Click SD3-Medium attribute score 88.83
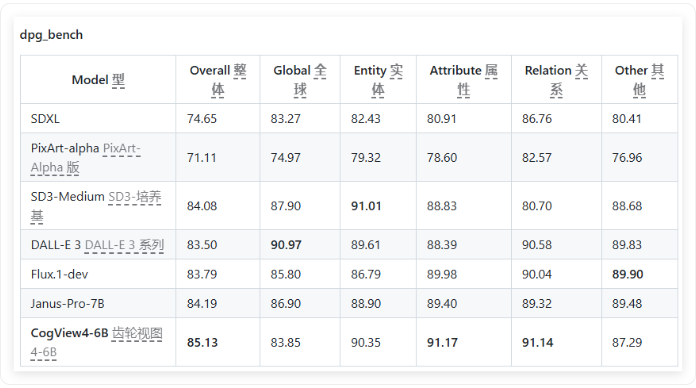This screenshot has height=388, width=696. [442, 206]
